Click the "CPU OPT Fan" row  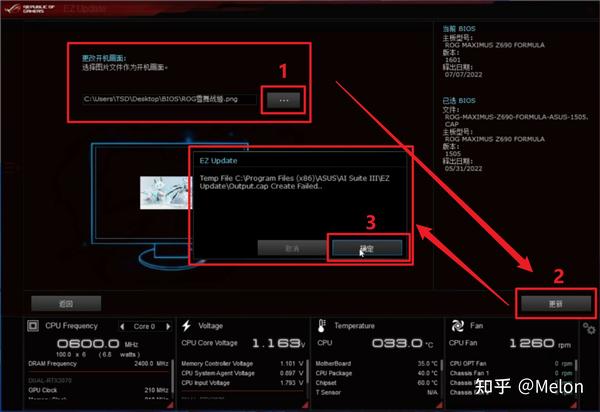pyautogui.click(x=511, y=363)
